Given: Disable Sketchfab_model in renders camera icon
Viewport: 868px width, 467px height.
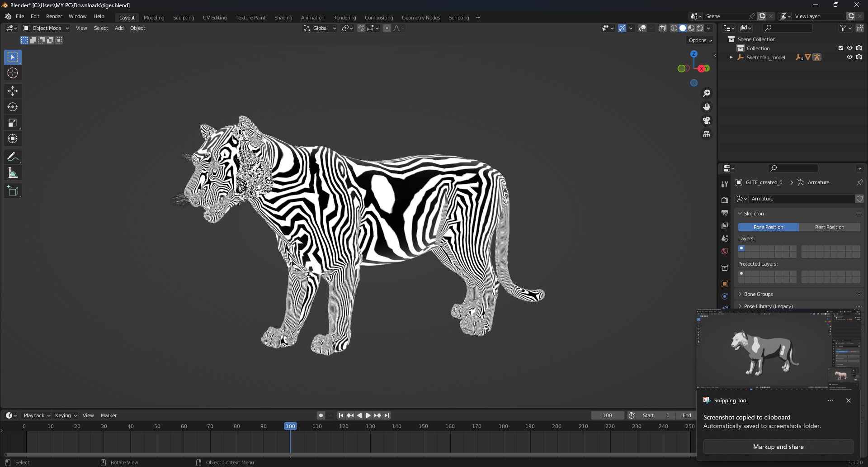Looking at the screenshot, I should coord(859,57).
